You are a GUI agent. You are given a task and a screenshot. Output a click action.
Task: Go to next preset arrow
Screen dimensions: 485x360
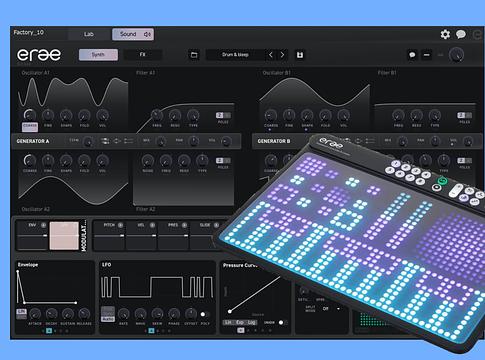(x=282, y=55)
